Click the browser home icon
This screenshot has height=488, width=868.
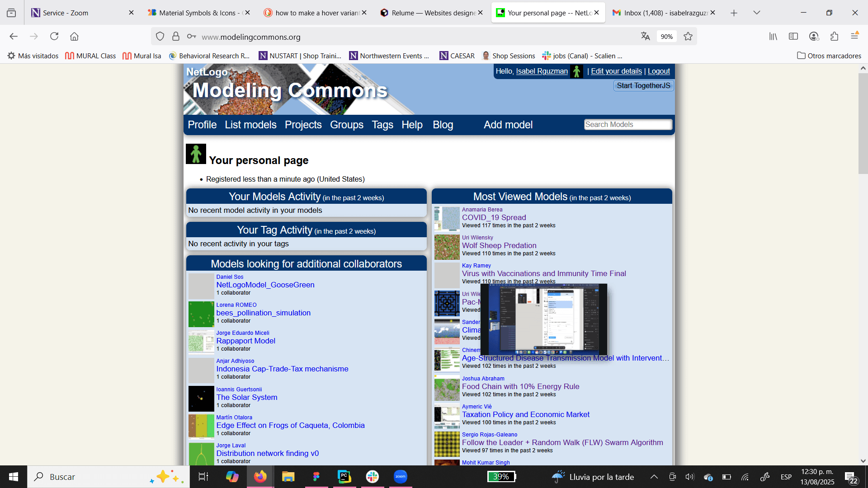click(x=74, y=36)
